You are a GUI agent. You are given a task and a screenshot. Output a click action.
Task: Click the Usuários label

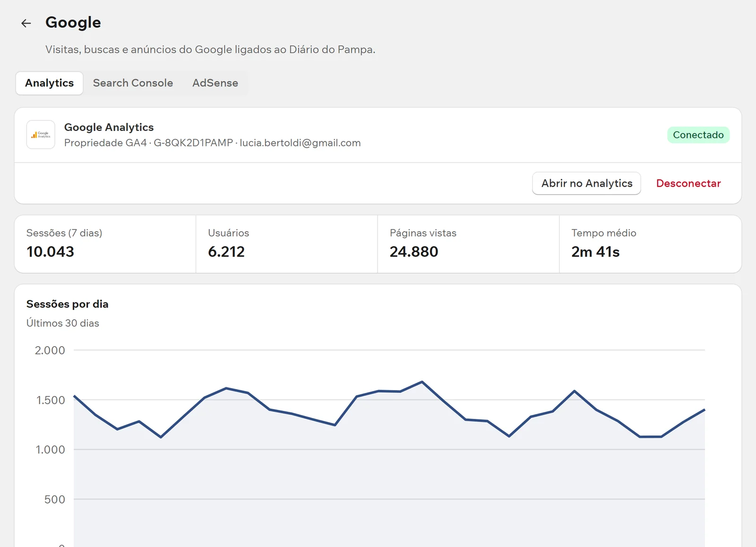click(x=229, y=233)
